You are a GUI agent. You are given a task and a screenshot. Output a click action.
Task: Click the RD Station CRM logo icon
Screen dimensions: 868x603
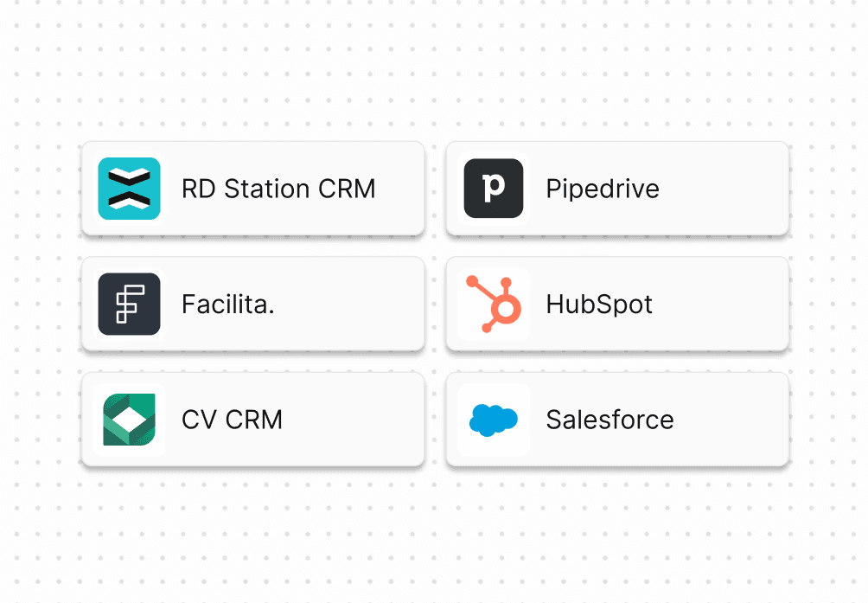pos(129,189)
